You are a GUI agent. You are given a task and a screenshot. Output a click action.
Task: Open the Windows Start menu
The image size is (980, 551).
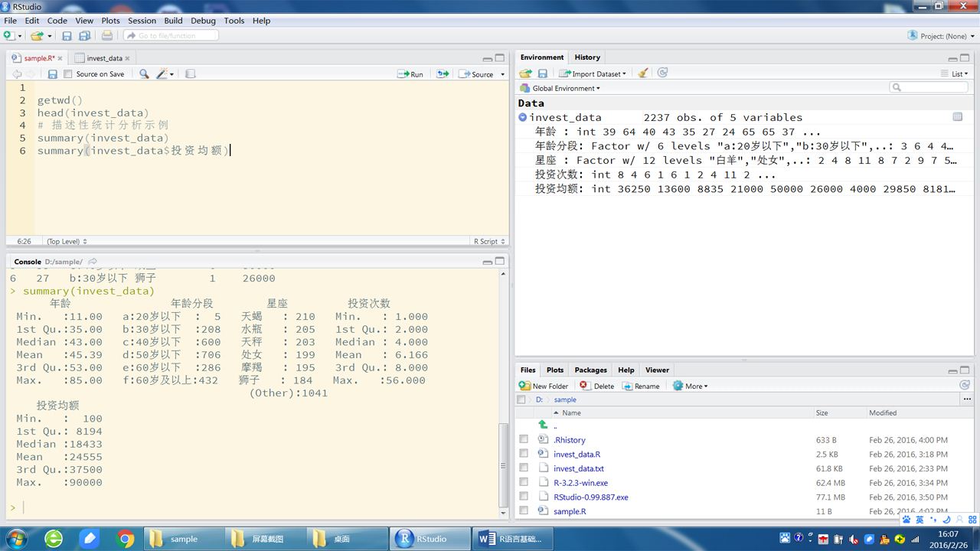(16, 539)
